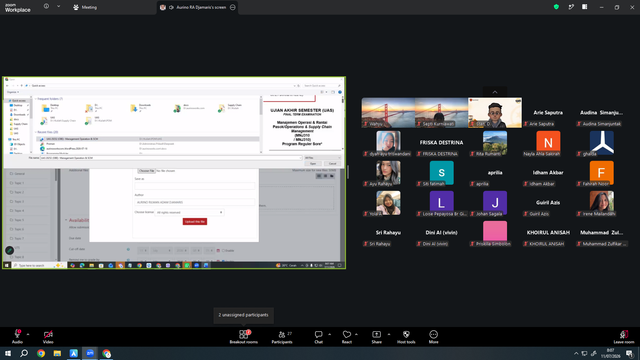
Task: Switch to the Meeting tab
Action: coord(85,7)
